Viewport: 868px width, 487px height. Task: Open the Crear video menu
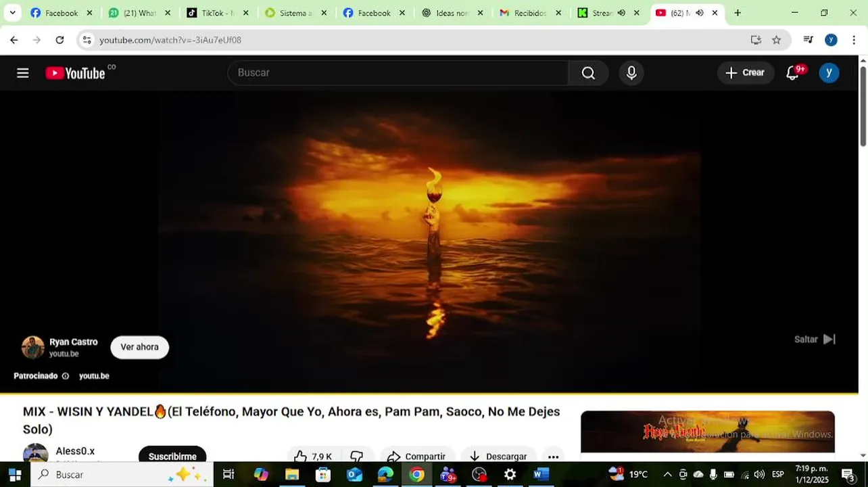[745, 73]
